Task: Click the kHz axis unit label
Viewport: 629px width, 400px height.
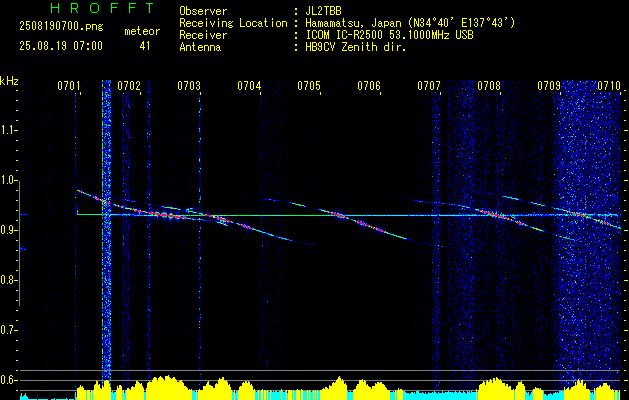Action: coord(9,81)
